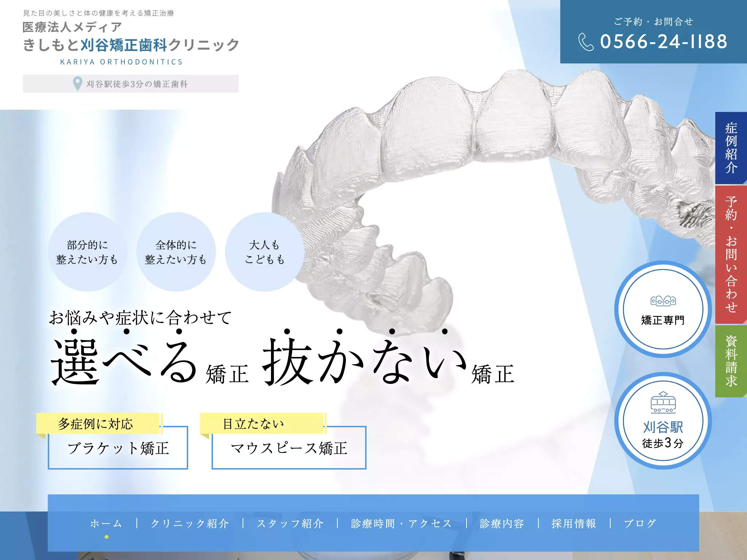This screenshot has width=747, height=560.
Task: Go to 診療時間・アクセス page
Action: 402,524
